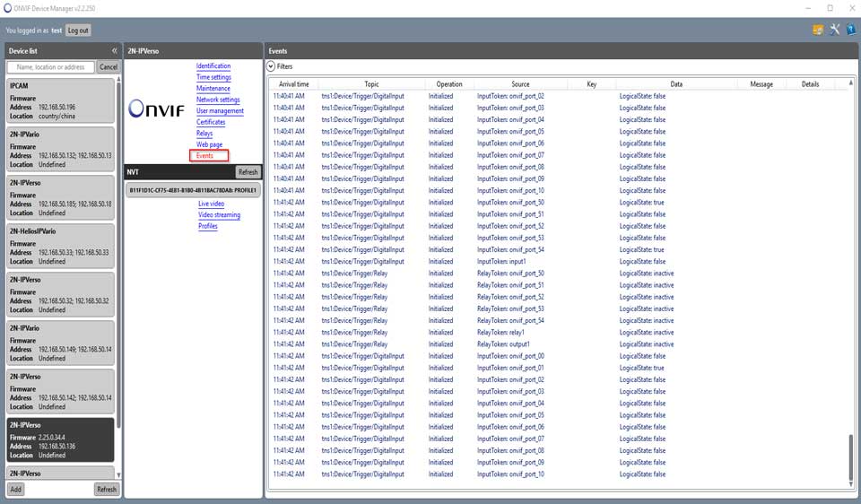Sort events by Arrival time column

293,84
